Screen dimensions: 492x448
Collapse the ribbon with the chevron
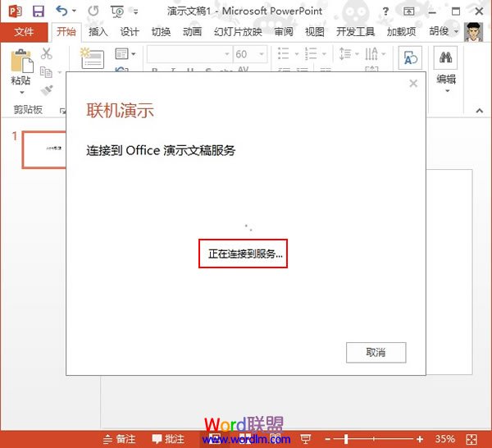pos(480,111)
